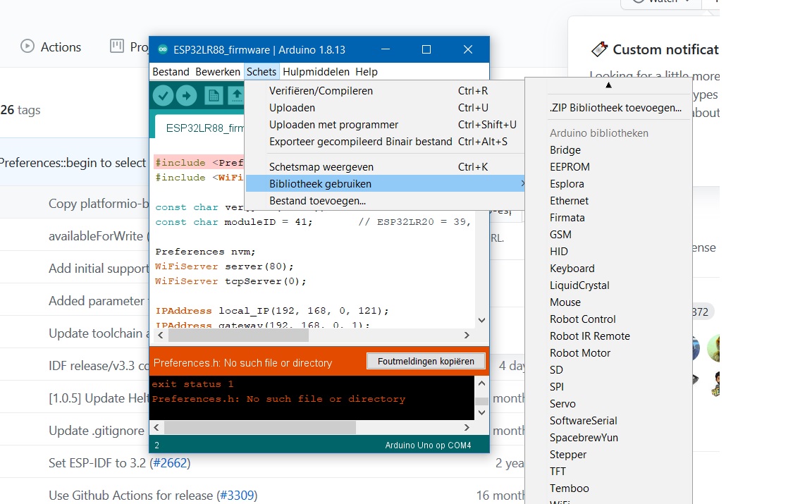This screenshot has height=504, width=812.
Task: Open the Bestand menu
Action: click(x=171, y=71)
